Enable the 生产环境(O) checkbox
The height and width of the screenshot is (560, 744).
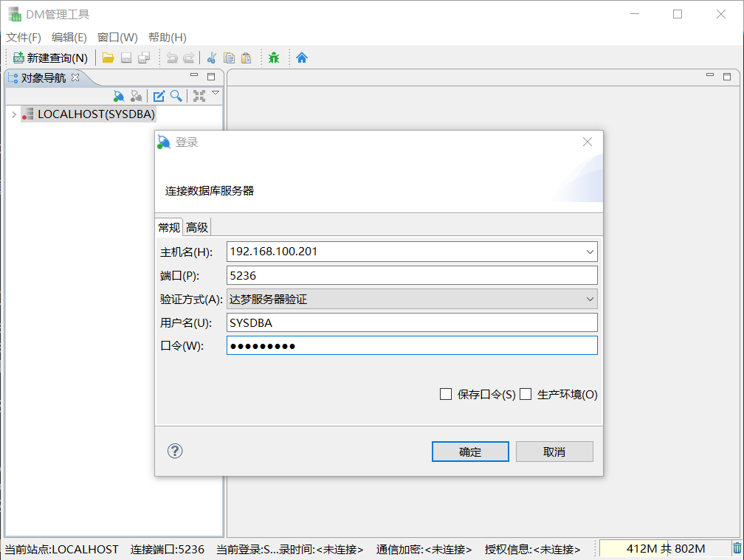click(526, 394)
